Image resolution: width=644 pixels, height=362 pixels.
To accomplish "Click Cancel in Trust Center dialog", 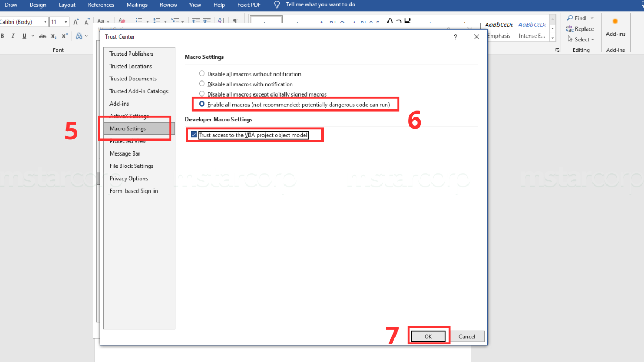I will click(467, 336).
